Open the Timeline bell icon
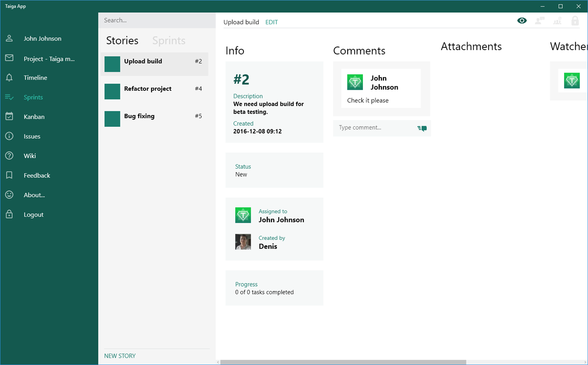The width and height of the screenshot is (588, 365). [9, 78]
